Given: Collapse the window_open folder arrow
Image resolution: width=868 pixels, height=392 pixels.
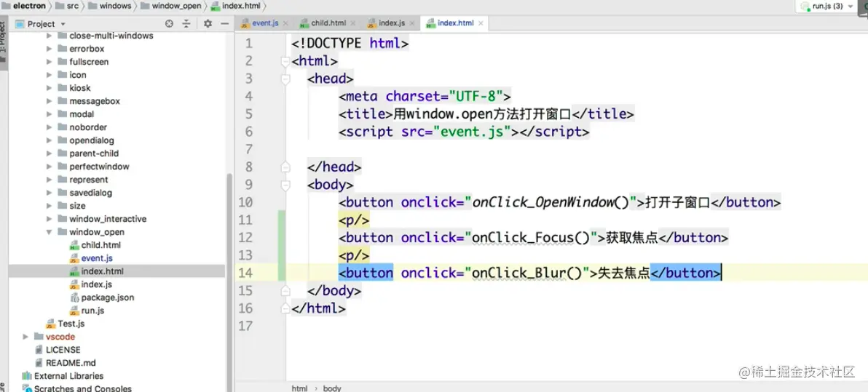Looking at the screenshot, I should point(49,232).
